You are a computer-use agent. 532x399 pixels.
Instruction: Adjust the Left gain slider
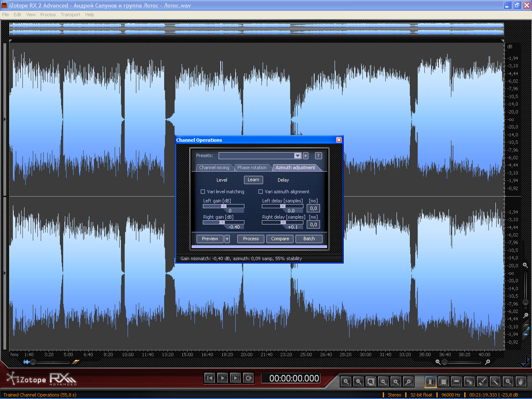(x=224, y=206)
